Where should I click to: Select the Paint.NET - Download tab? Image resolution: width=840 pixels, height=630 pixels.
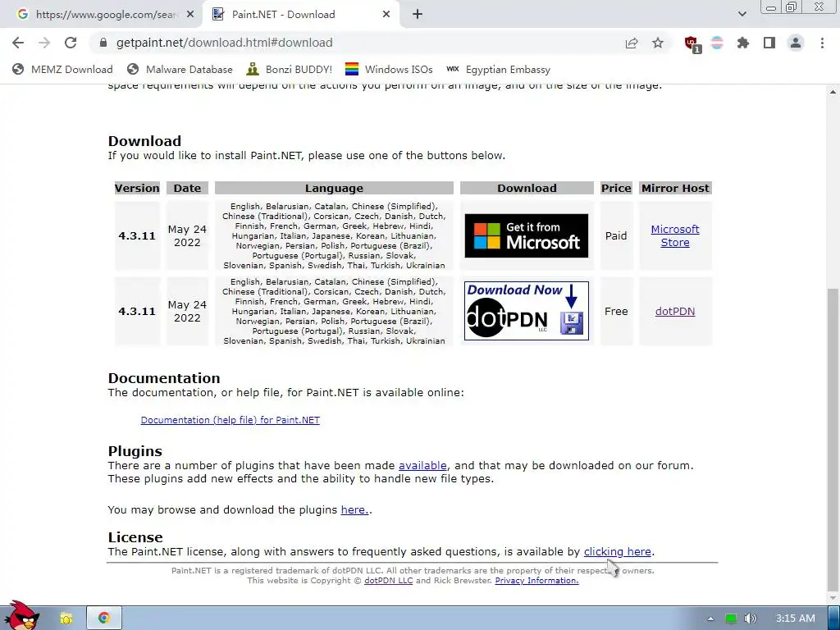pyautogui.click(x=301, y=15)
